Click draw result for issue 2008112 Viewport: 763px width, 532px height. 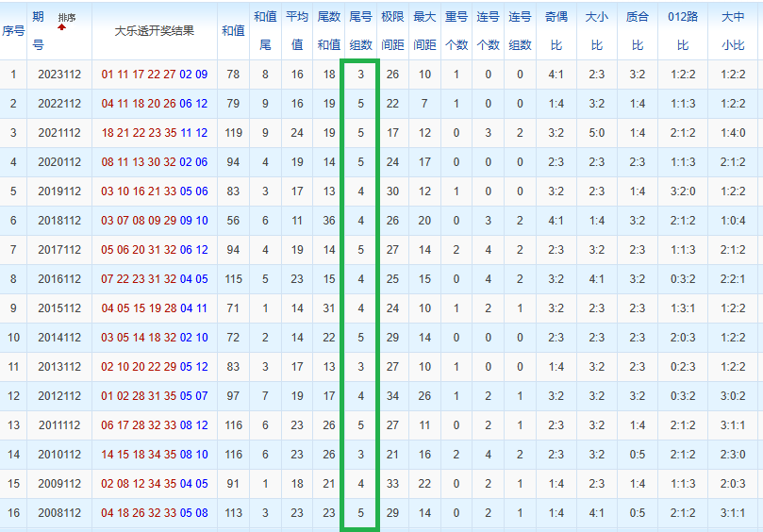(155, 513)
